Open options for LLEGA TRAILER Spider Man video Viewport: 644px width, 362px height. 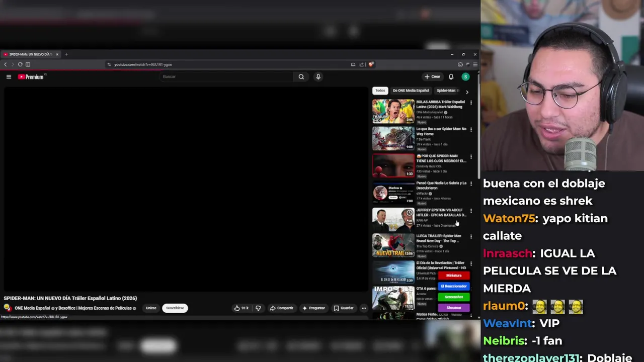pyautogui.click(x=471, y=236)
